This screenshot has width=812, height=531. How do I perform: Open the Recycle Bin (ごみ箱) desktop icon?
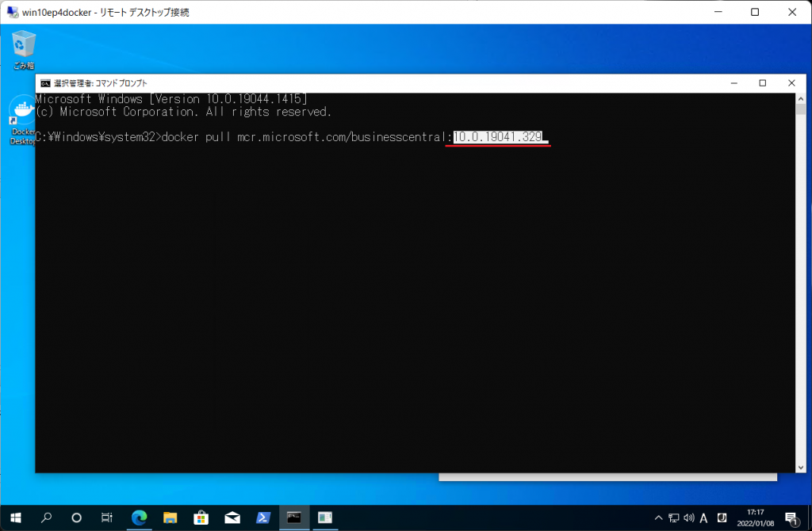23,49
